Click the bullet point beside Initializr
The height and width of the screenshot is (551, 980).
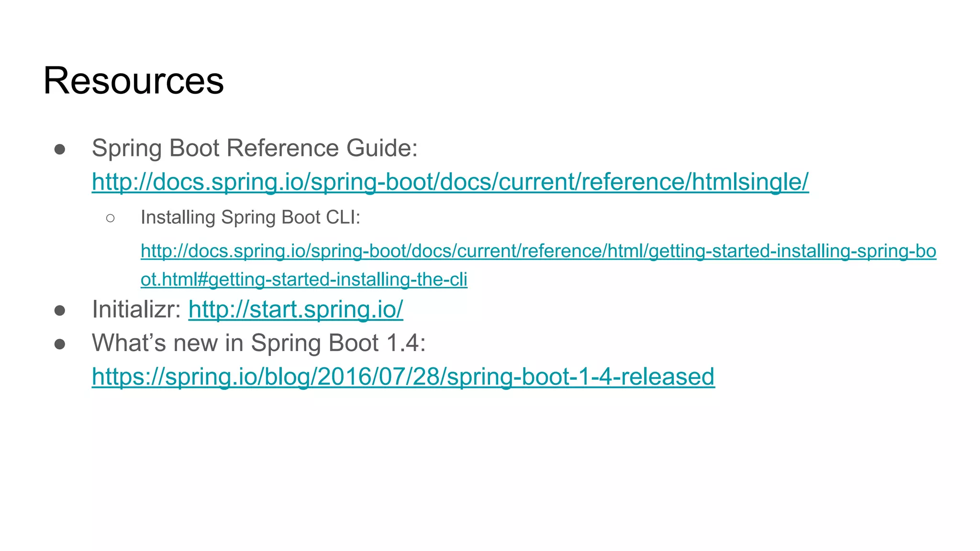60,310
